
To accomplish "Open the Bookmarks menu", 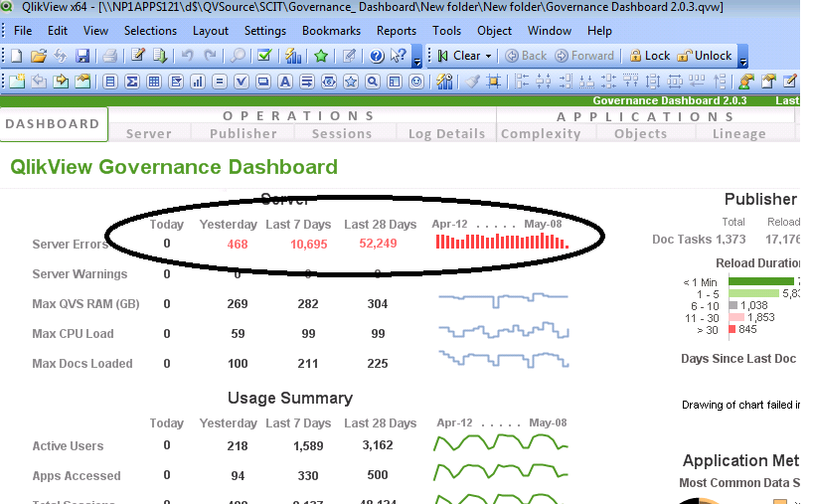I will point(331,31).
